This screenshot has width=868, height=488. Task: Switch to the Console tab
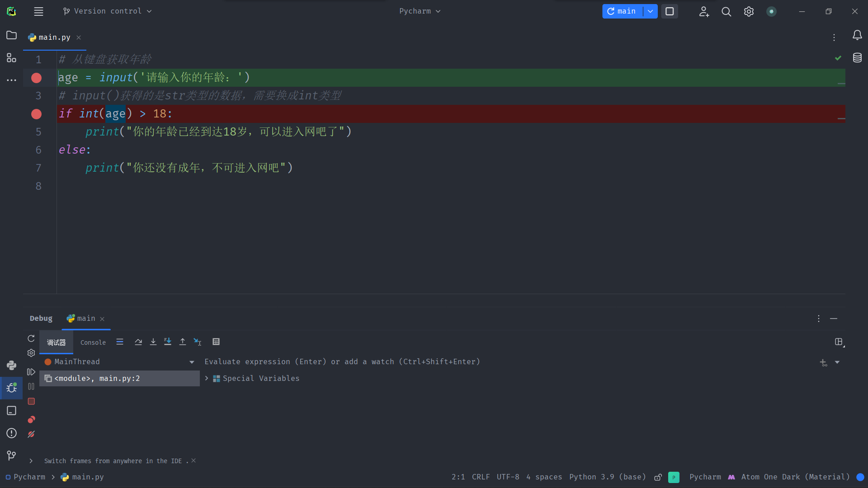pos(93,343)
